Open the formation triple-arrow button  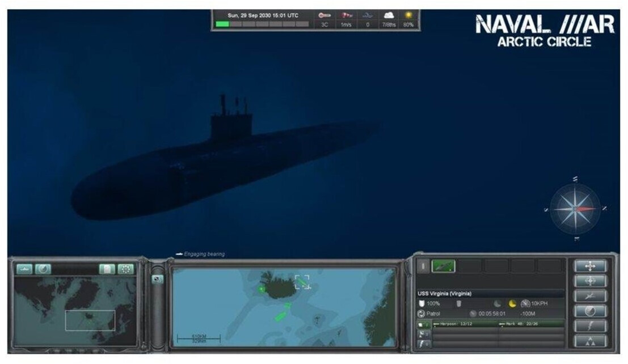(x=590, y=340)
